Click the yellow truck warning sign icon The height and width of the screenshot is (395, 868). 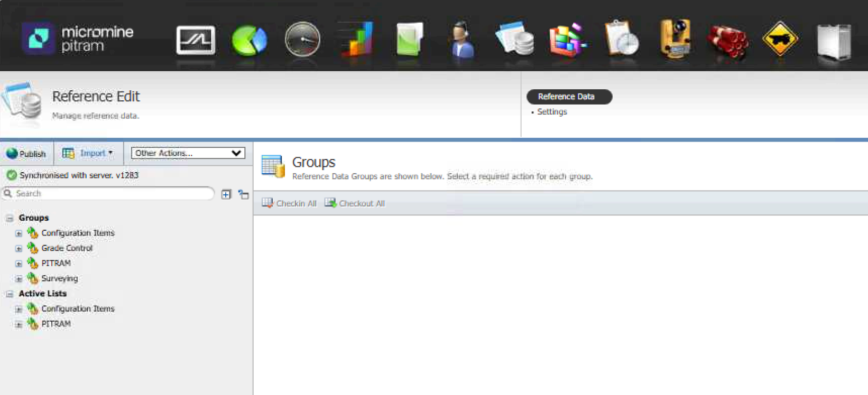(780, 40)
